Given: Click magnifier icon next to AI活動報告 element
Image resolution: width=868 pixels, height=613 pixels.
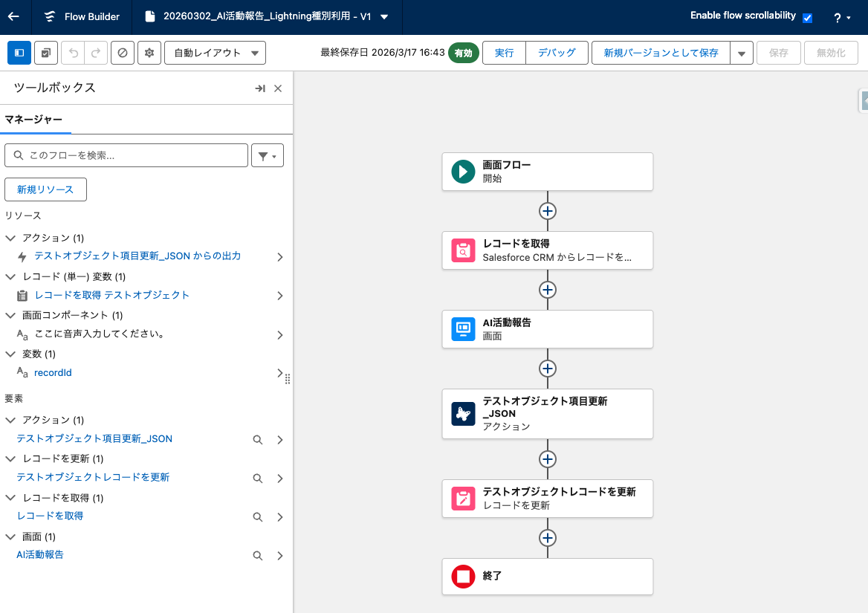Looking at the screenshot, I should pos(258,555).
